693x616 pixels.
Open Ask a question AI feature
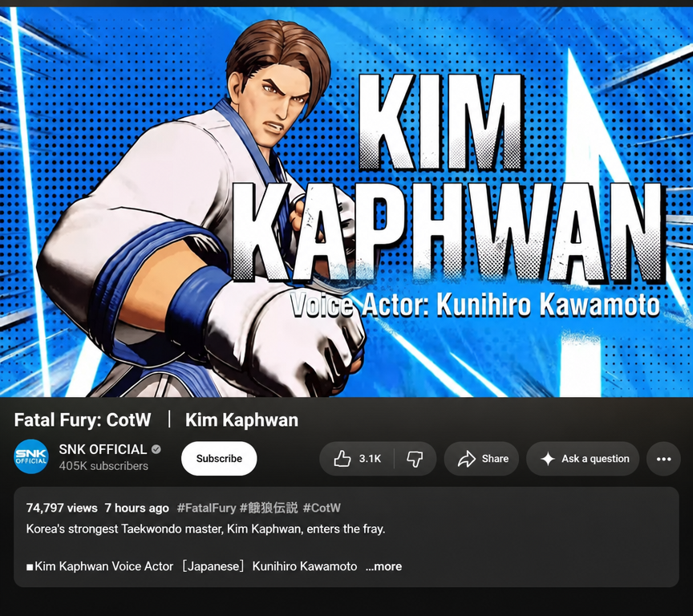[x=583, y=459]
